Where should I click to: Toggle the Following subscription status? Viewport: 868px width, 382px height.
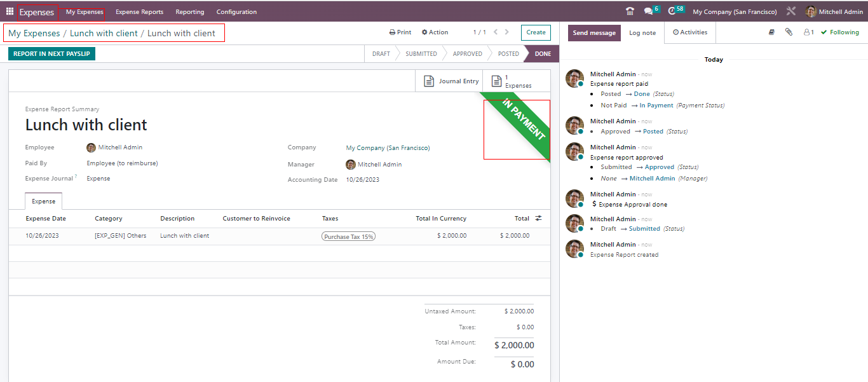click(840, 32)
